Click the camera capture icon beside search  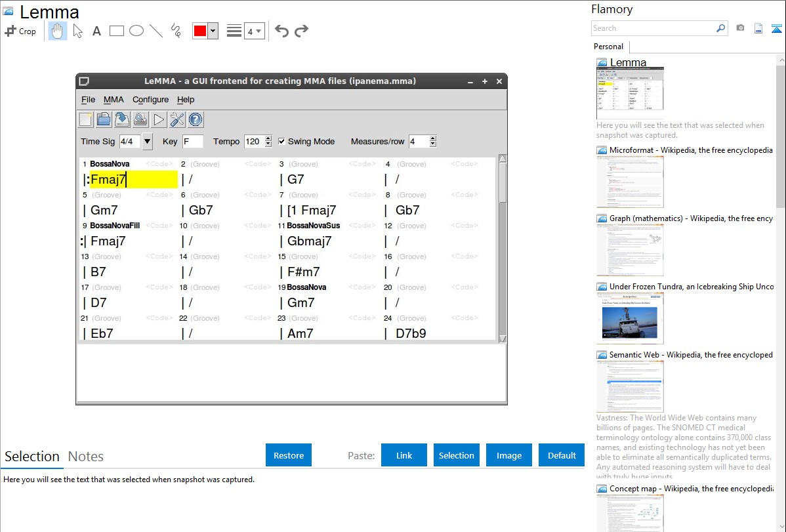(x=740, y=28)
